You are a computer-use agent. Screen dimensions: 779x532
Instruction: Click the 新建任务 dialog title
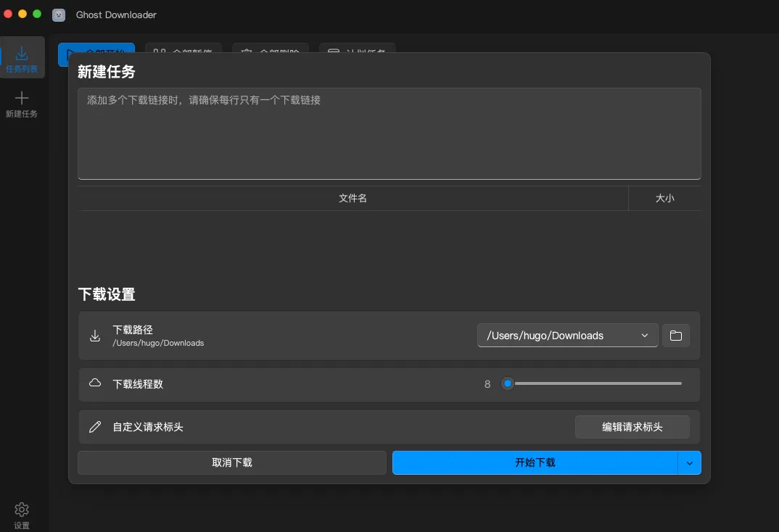(x=107, y=72)
